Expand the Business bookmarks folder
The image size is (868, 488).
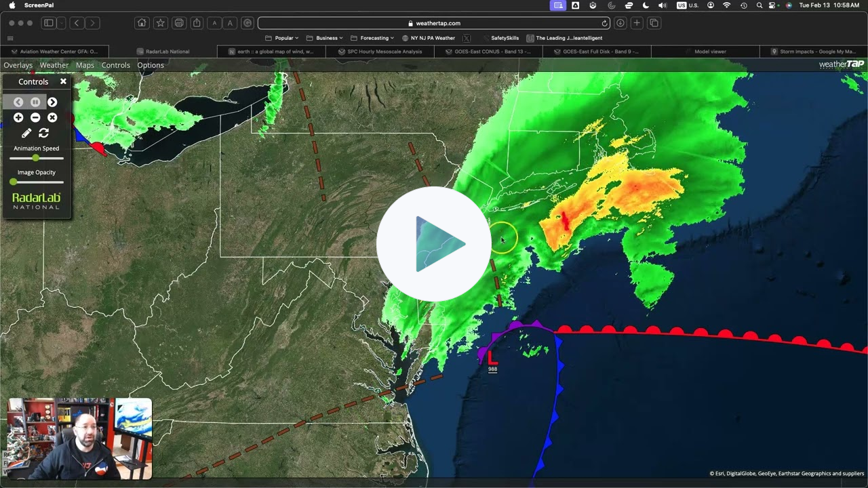pos(326,38)
